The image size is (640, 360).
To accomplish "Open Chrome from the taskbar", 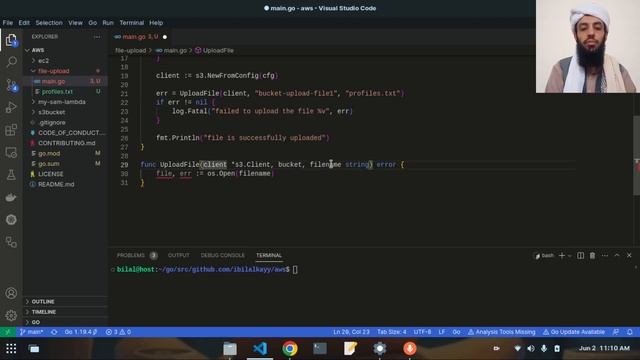I will coord(289,349).
